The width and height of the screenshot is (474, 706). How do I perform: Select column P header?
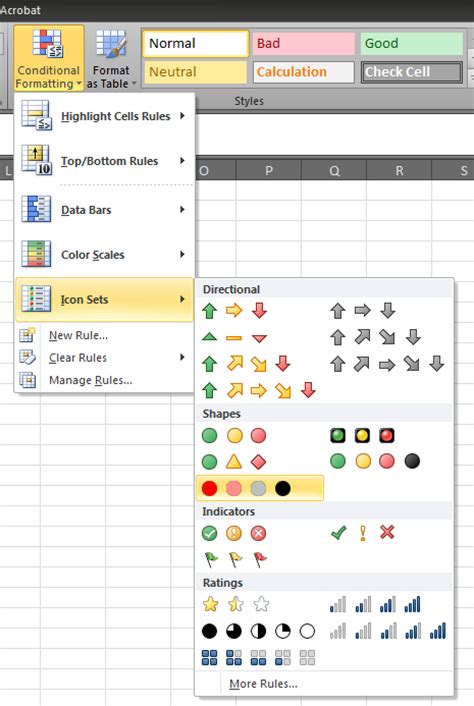click(269, 171)
